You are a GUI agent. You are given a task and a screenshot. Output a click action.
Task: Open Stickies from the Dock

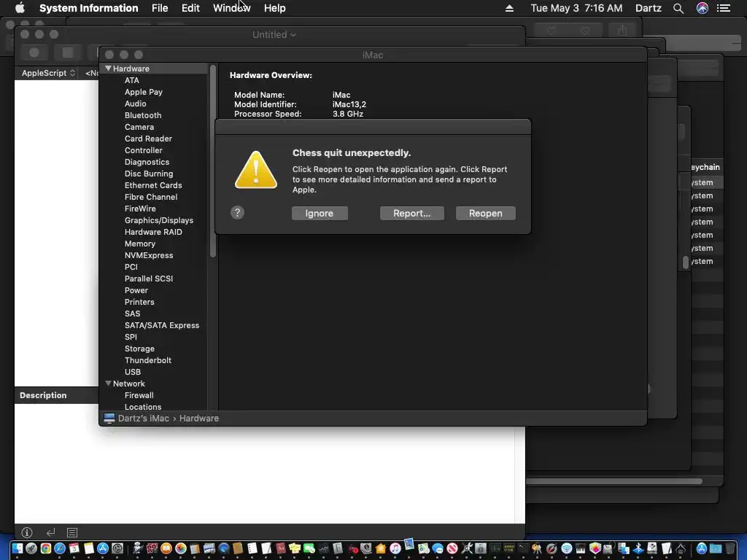[295, 548]
